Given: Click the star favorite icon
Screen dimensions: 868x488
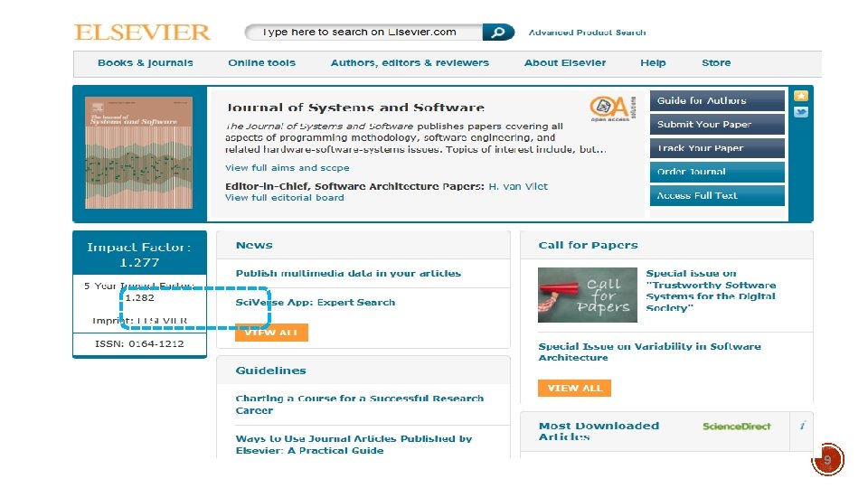Looking at the screenshot, I should click(x=800, y=97).
